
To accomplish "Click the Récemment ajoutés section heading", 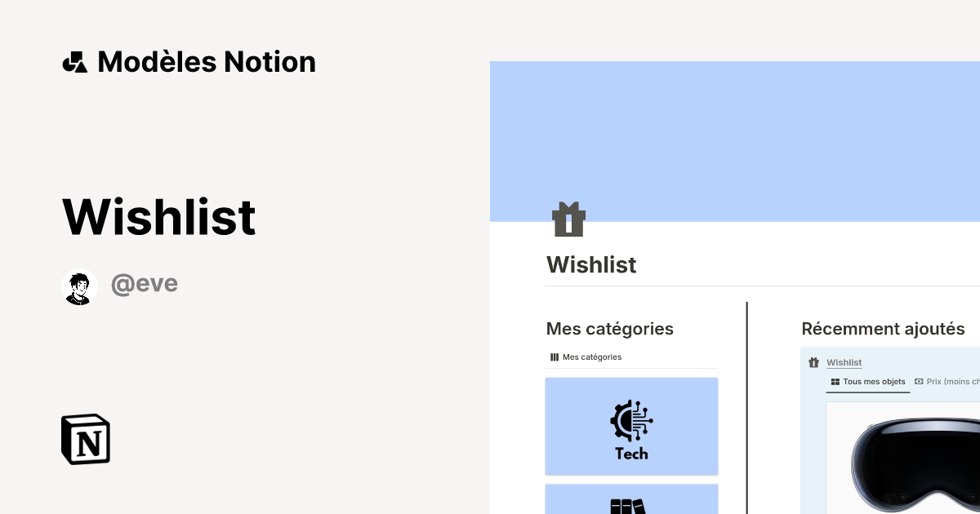I will pyautogui.click(x=883, y=329).
